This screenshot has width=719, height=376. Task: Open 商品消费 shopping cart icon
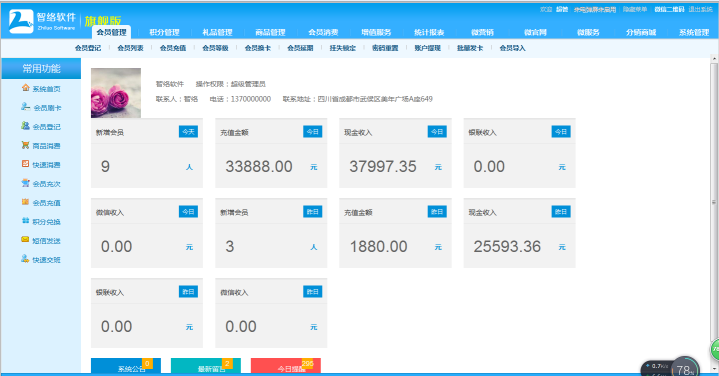[26, 145]
